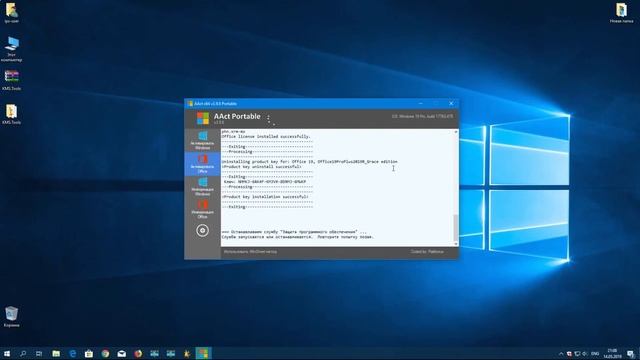Image resolution: width=640 pixels, height=360 pixels.
Task: Open Task View on the taskbar
Action: tap(39, 353)
